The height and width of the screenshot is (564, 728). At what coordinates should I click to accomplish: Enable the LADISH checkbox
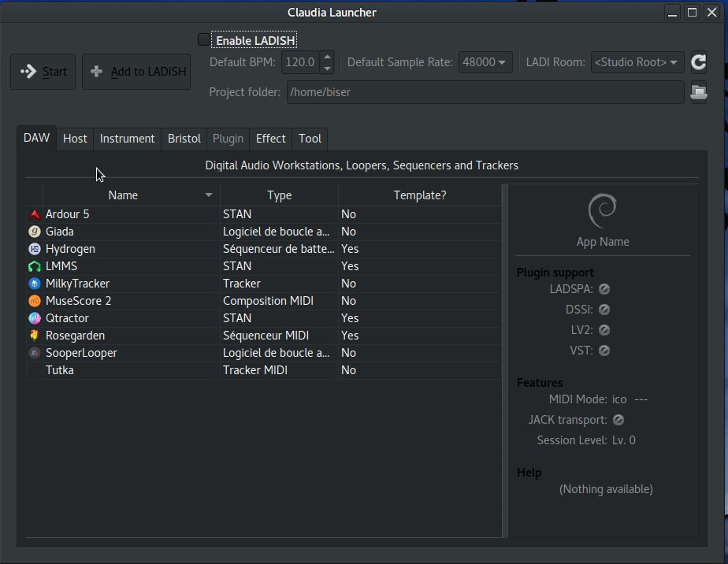click(204, 40)
